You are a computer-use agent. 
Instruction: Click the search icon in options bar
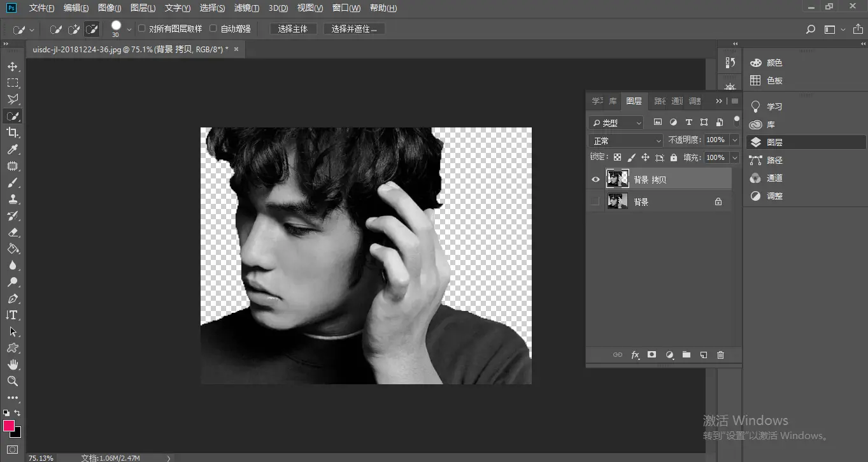pos(811,29)
